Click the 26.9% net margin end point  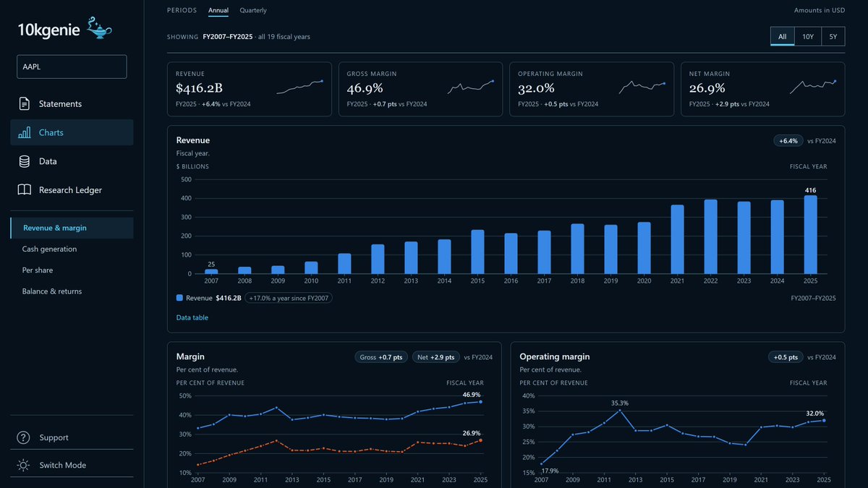[480, 440]
